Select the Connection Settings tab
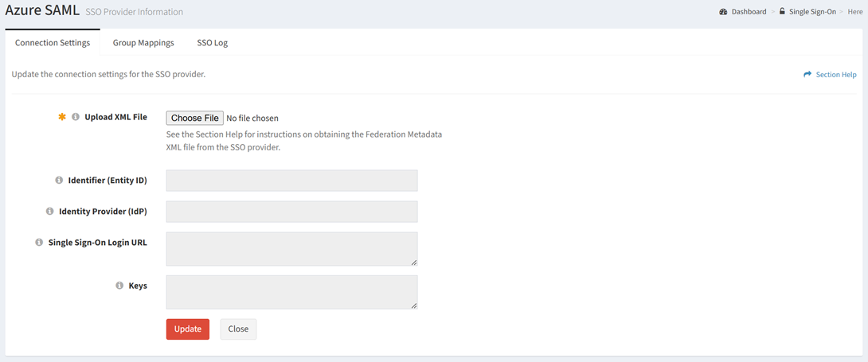Screen dimensions: 868x362 [53, 43]
